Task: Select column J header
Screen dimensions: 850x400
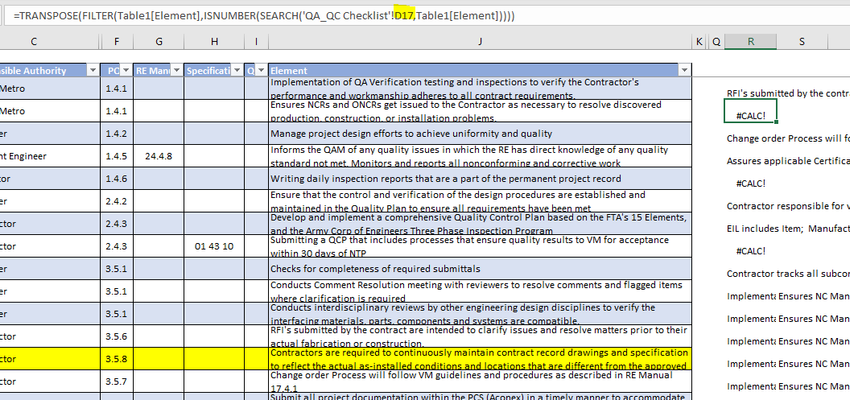Action: coord(480,41)
